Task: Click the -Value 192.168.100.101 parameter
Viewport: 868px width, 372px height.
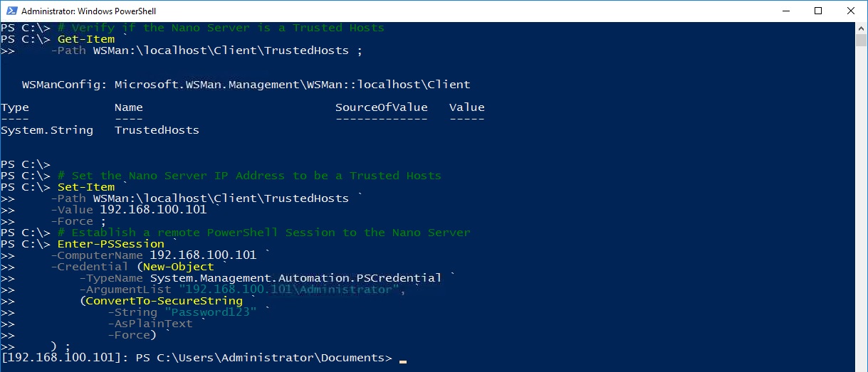Action: (x=129, y=210)
